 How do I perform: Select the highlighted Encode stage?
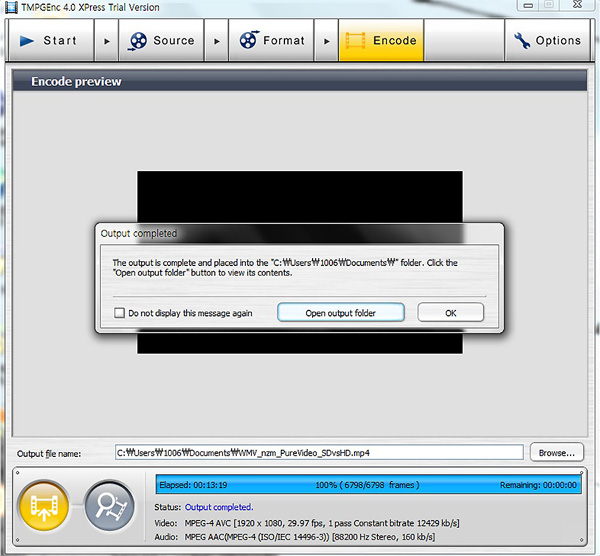click(x=381, y=40)
